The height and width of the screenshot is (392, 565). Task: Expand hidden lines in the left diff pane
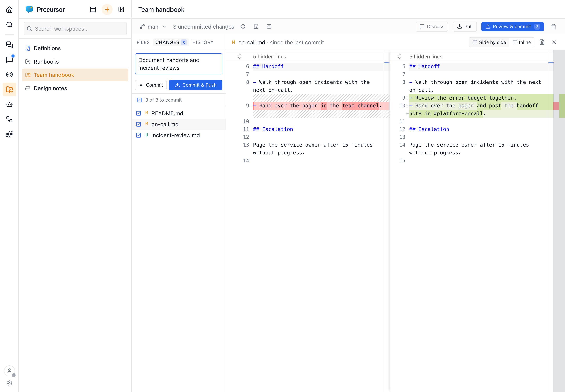pyautogui.click(x=240, y=56)
